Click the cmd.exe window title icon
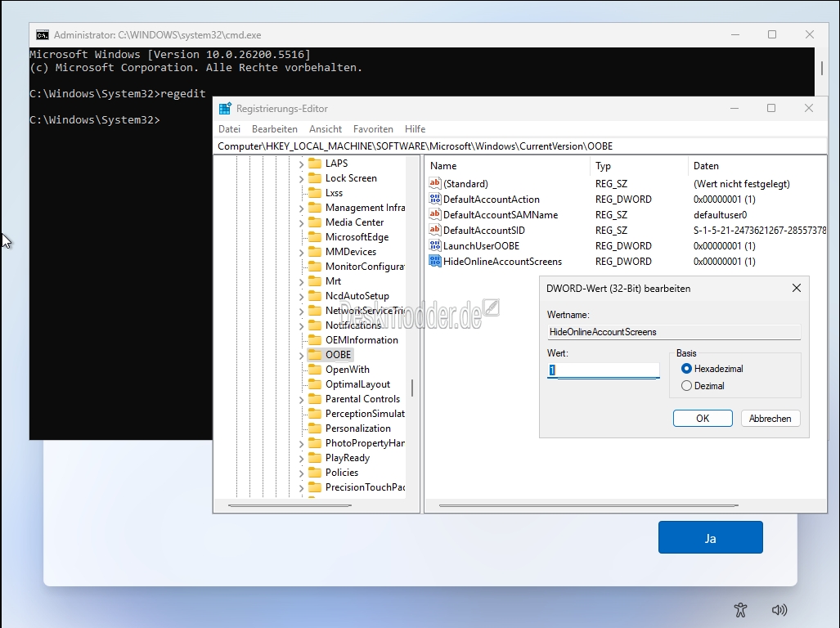840x628 pixels. (x=43, y=34)
